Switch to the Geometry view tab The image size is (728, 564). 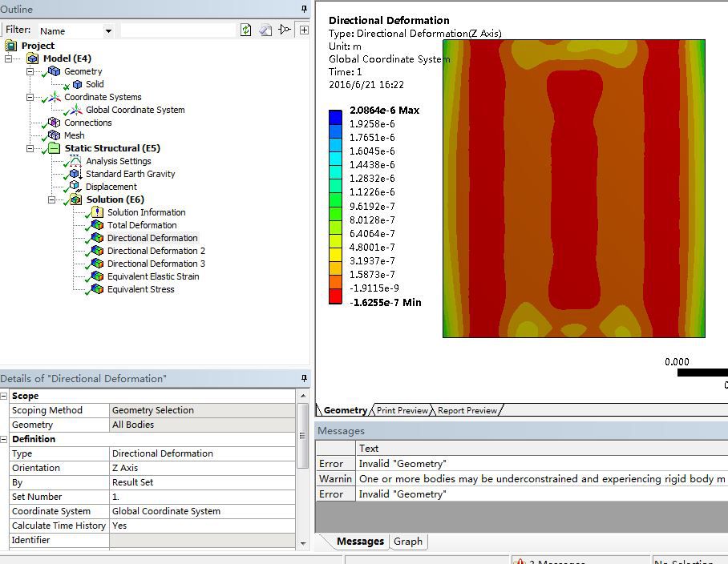(345, 410)
